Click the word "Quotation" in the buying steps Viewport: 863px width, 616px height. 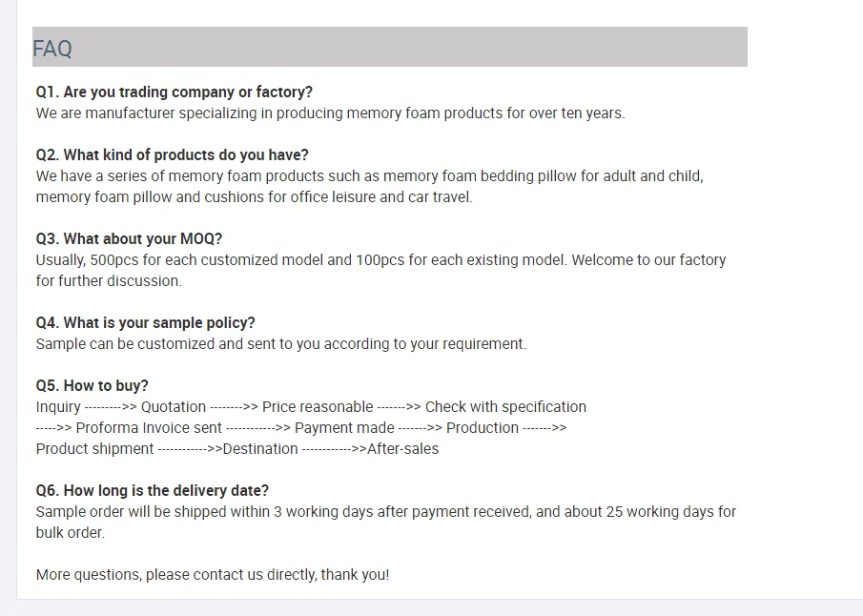pos(174,407)
